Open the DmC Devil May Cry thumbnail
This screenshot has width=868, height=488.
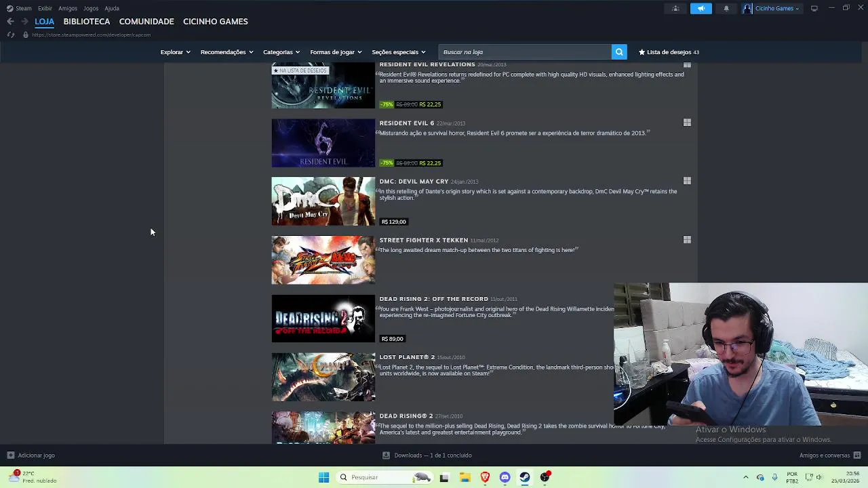click(323, 201)
